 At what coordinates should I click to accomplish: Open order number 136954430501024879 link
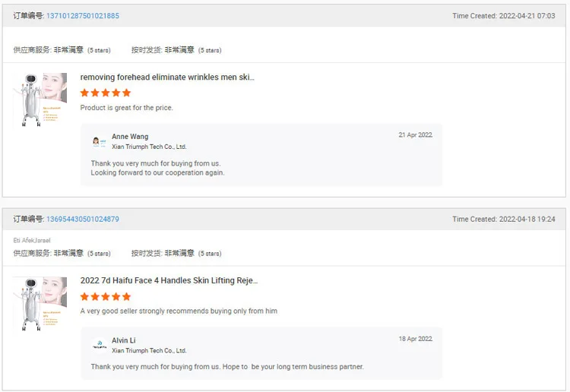pyautogui.click(x=82, y=220)
